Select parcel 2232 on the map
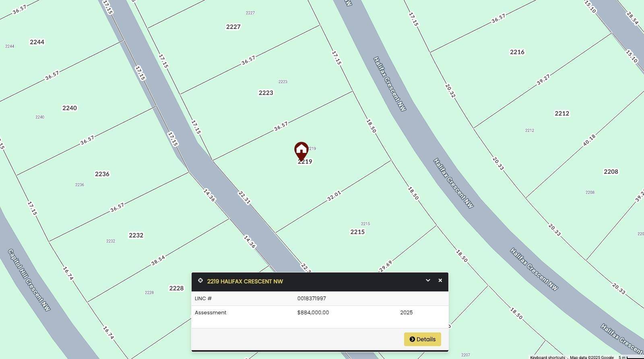Image resolution: width=644 pixels, height=359 pixels. click(136, 235)
